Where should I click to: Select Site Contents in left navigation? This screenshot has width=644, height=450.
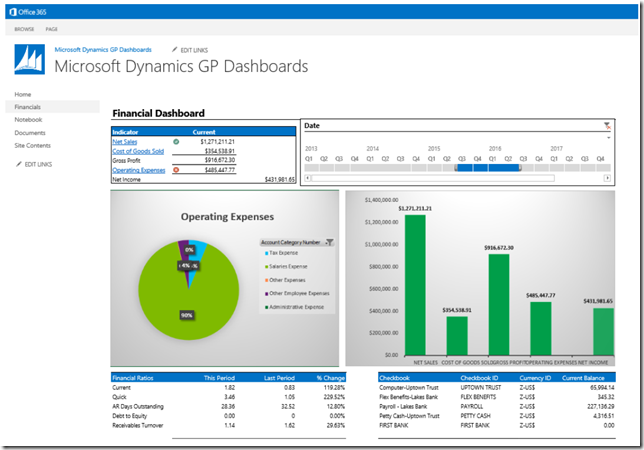[32, 145]
